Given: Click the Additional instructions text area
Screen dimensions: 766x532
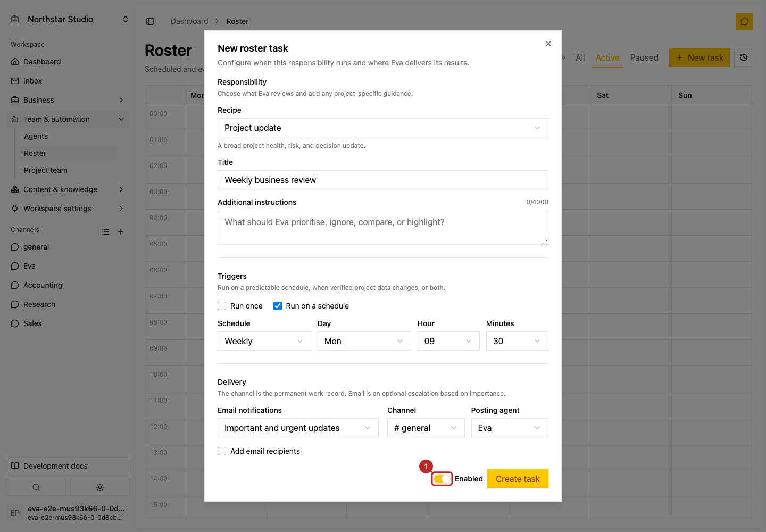Looking at the screenshot, I should coord(383,228).
